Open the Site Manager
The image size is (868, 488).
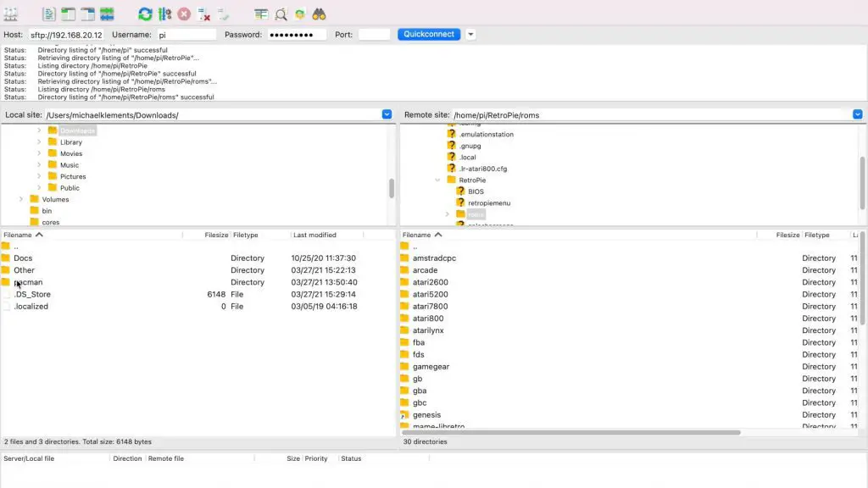[x=11, y=14]
